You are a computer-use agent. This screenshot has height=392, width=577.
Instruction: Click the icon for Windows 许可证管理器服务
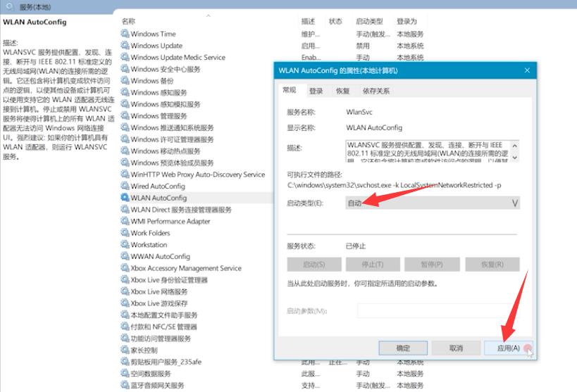[125, 139]
